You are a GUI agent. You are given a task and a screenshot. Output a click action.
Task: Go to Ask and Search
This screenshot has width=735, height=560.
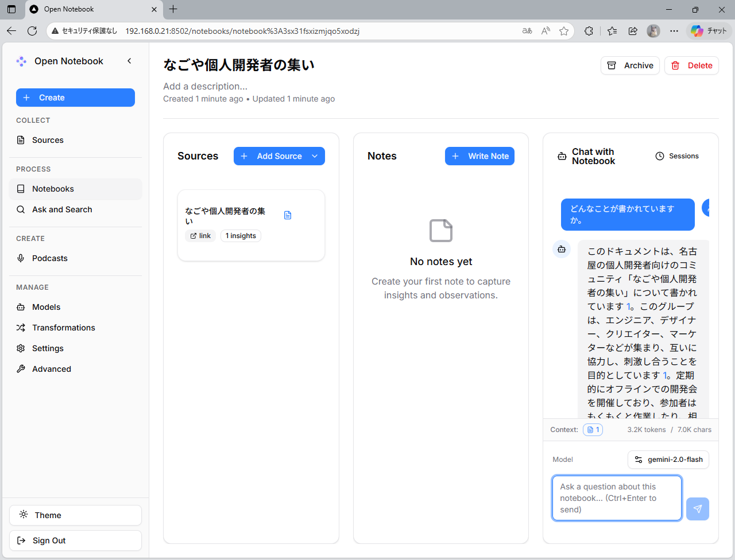tap(75, 209)
